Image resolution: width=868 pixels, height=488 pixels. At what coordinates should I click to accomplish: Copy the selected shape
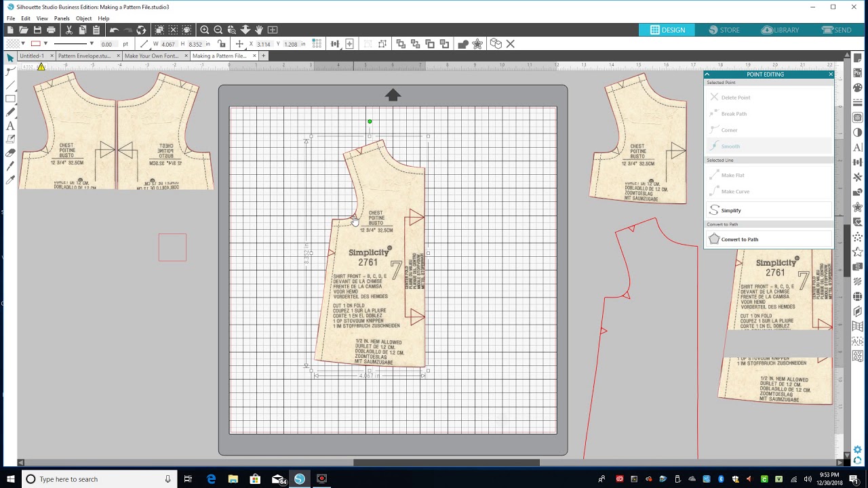point(83,30)
